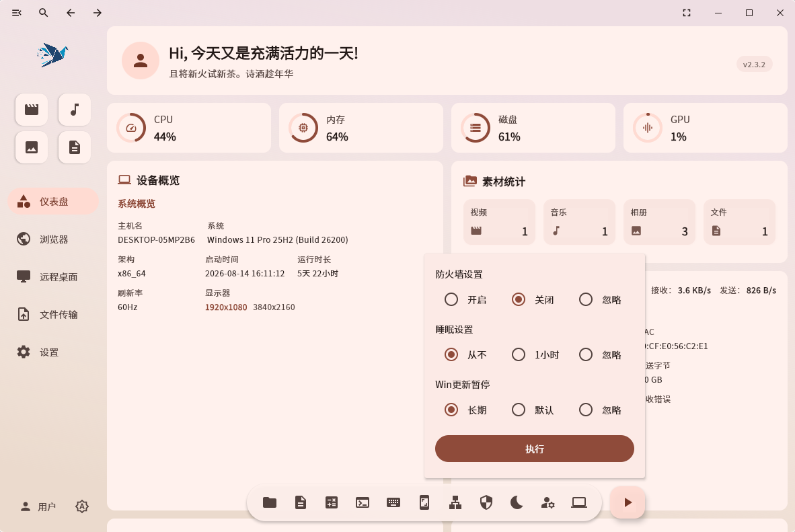Image resolution: width=795 pixels, height=532 pixels.
Task: Toggle fullscreen mode icon
Action: [x=687, y=13]
